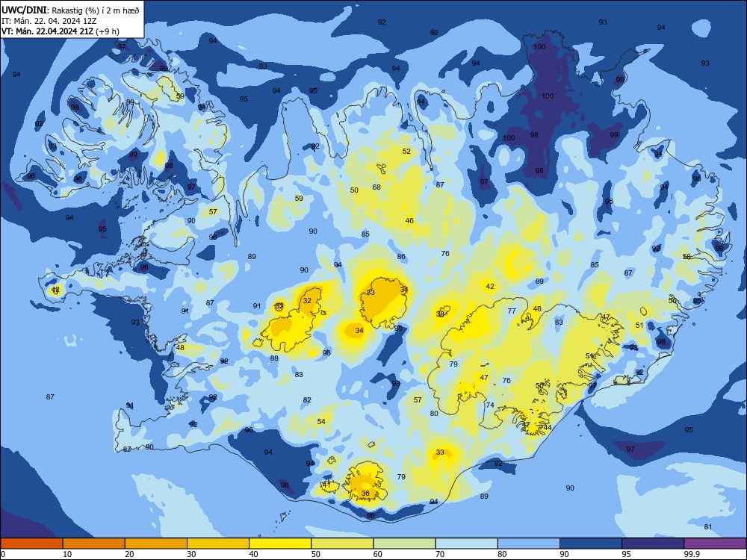Click the map value 38
Viewport: 747px width, 560px height.
[440, 314]
